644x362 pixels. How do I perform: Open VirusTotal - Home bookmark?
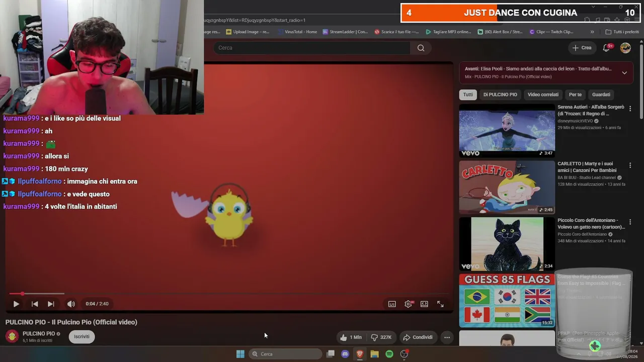pyautogui.click(x=297, y=32)
